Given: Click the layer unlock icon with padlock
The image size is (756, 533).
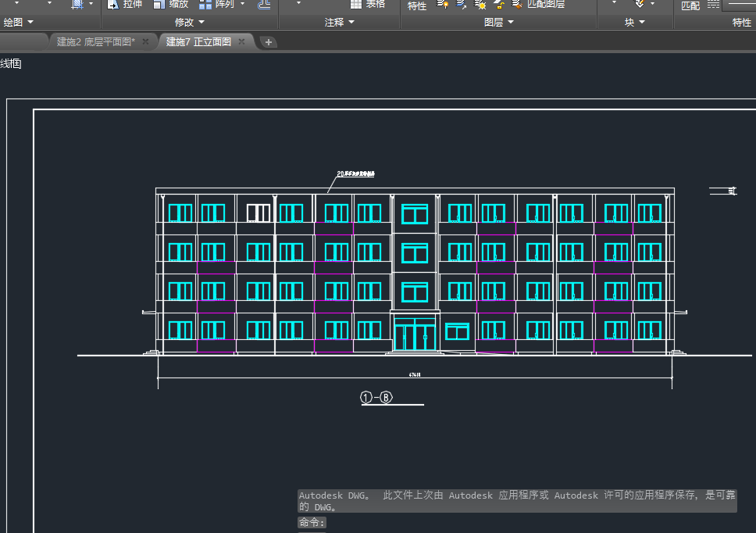Looking at the screenshot, I should click(x=499, y=4).
